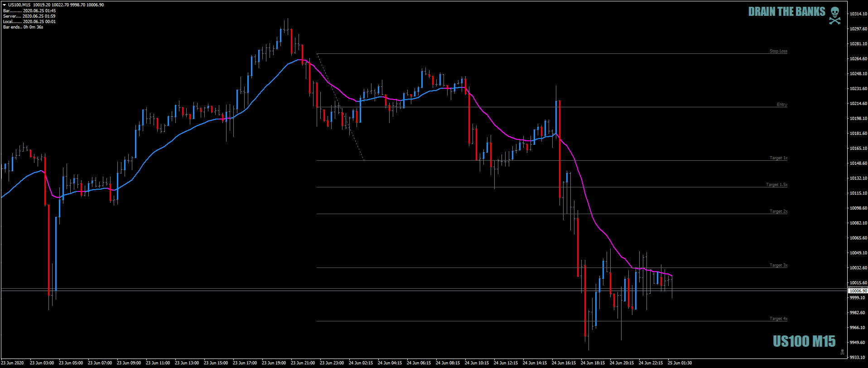Screen dimensions: 868x368
Task: Click the 'Local....... 2020.06.25 00:01' line
Action: 29,21
